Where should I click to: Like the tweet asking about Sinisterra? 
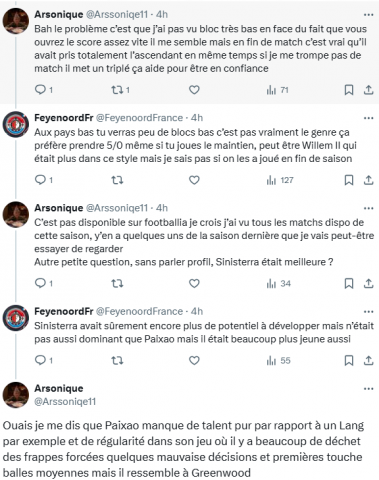[194, 283]
